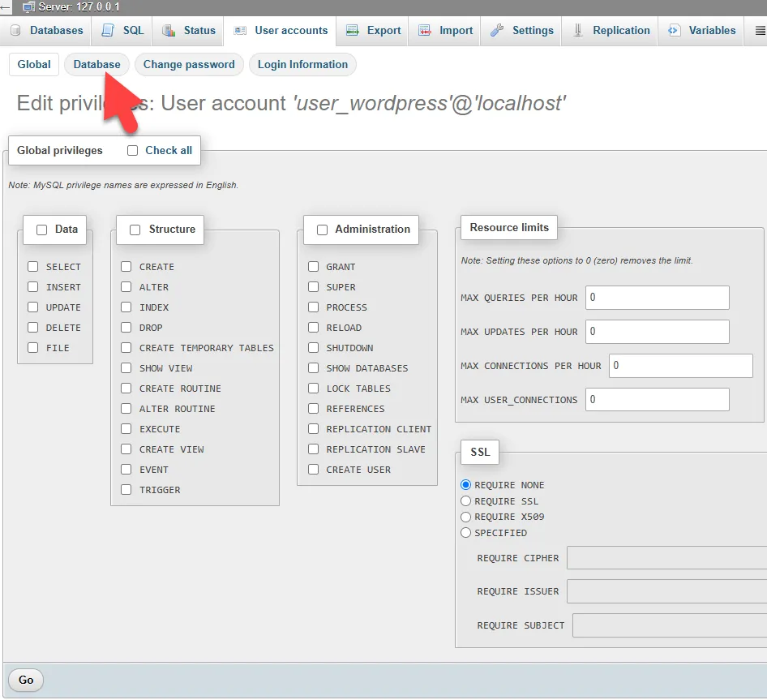Open the hamburger more-tabs menu
Screen dimensions: 767x700
(761, 30)
